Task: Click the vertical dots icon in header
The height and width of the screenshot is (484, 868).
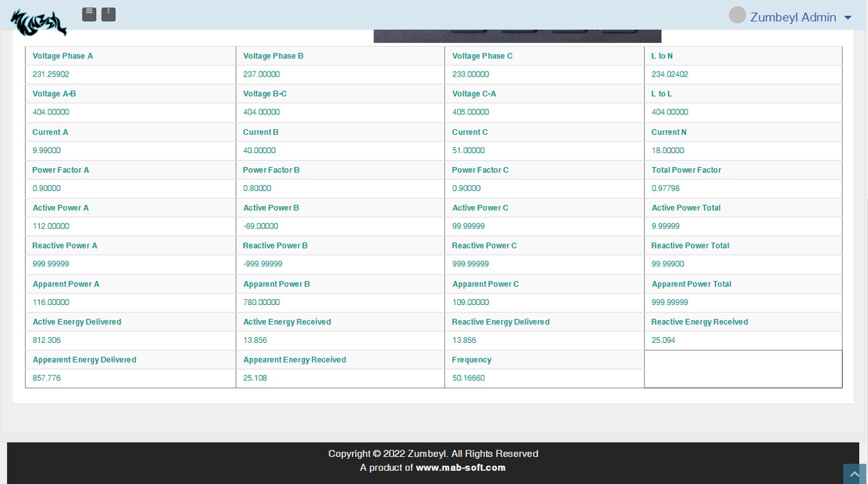Action: coord(108,14)
